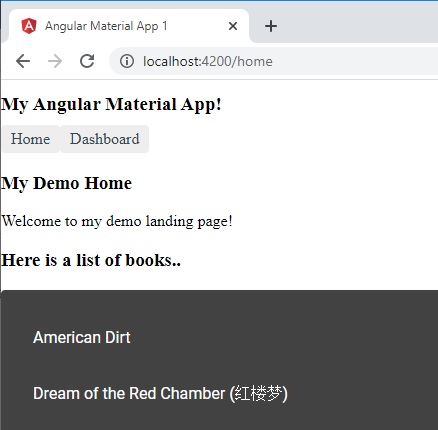Click the welcome landing page text
This screenshot has width=438, height=430.
[x=117, y=221]
